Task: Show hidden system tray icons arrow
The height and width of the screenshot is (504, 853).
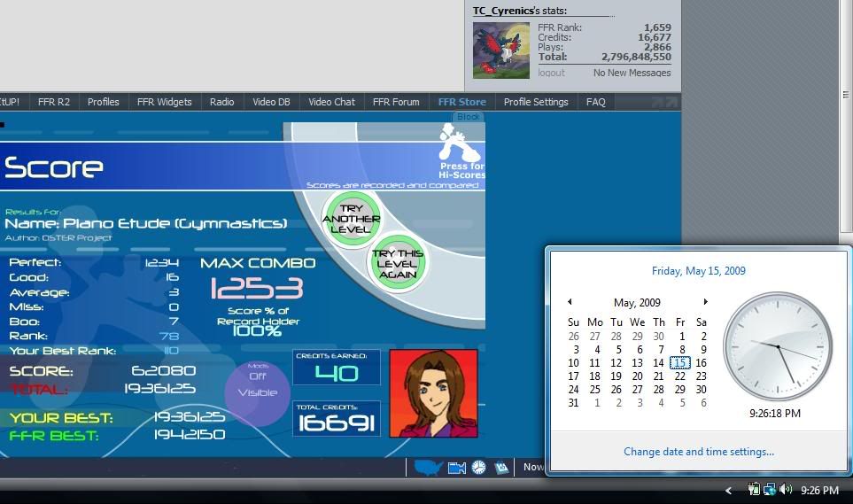Action: (x=729, y=490)
